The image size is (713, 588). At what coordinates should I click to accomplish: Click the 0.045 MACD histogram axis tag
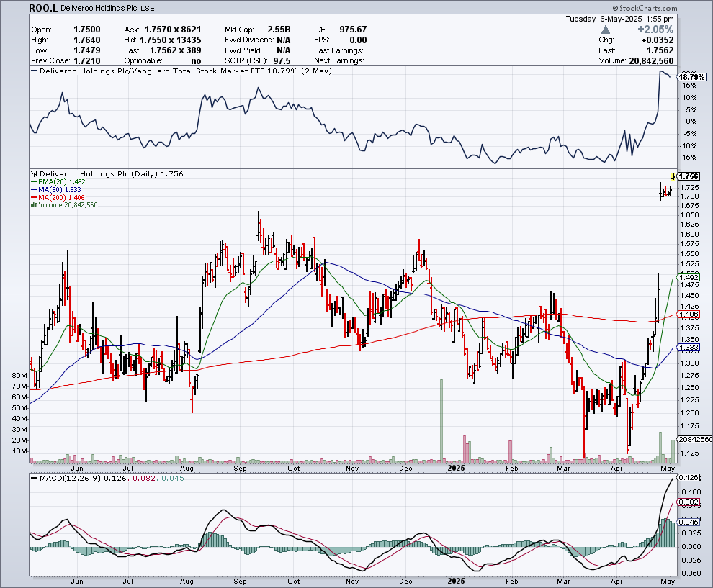(689, 522)
